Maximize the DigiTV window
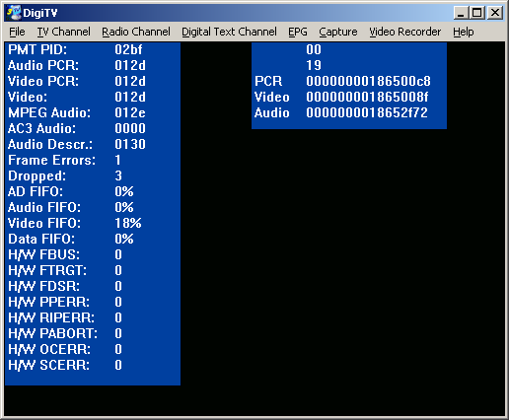 (x=477, y=13)
